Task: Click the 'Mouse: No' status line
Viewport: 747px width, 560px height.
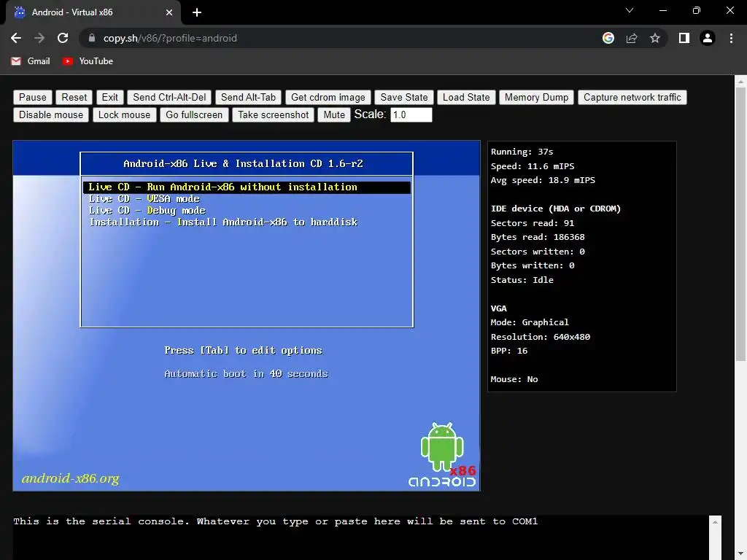Action: [514, 379]
